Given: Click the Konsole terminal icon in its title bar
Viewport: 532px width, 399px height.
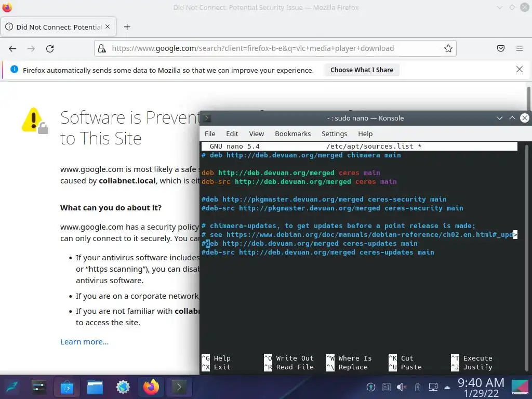Looking at the screenshot, I should point(207,118).
